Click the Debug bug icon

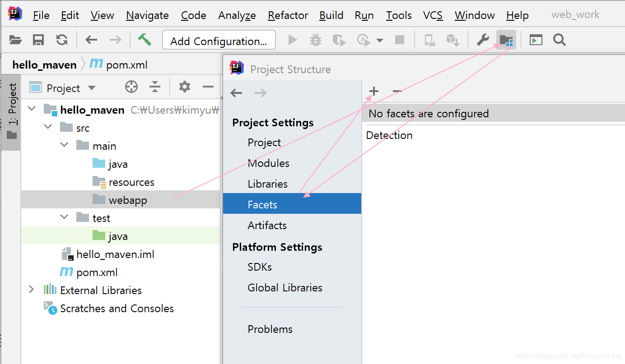click(x=316, y=40)
